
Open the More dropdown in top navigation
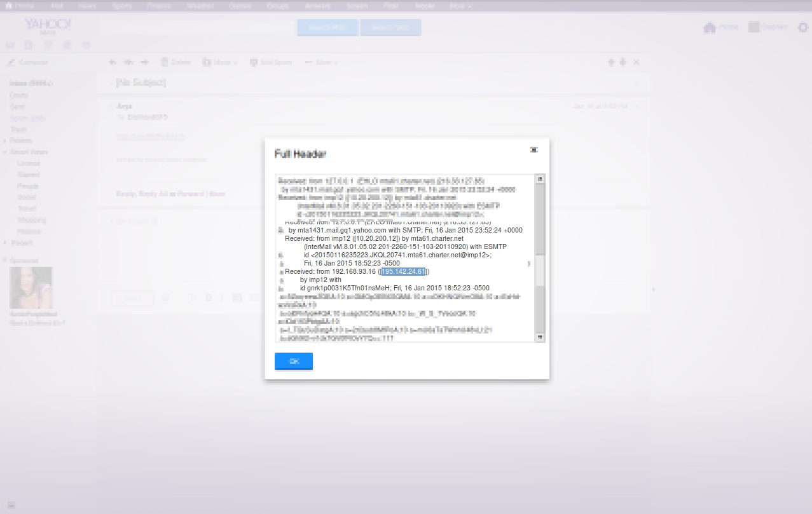[460, 6]
